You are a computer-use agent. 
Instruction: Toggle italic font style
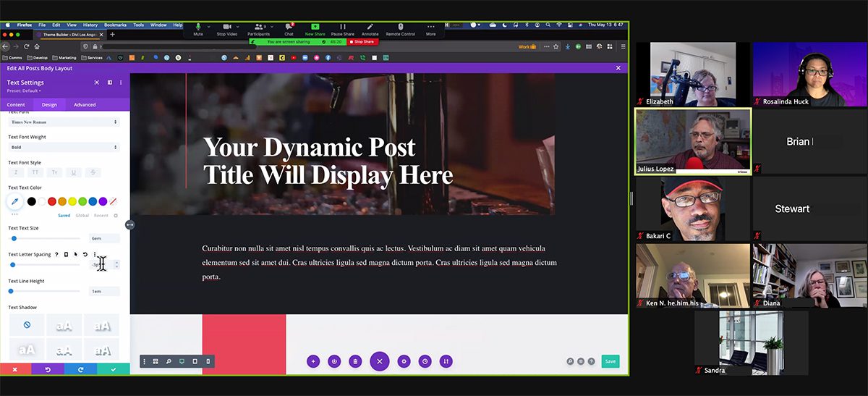click(x=16, y=172)
